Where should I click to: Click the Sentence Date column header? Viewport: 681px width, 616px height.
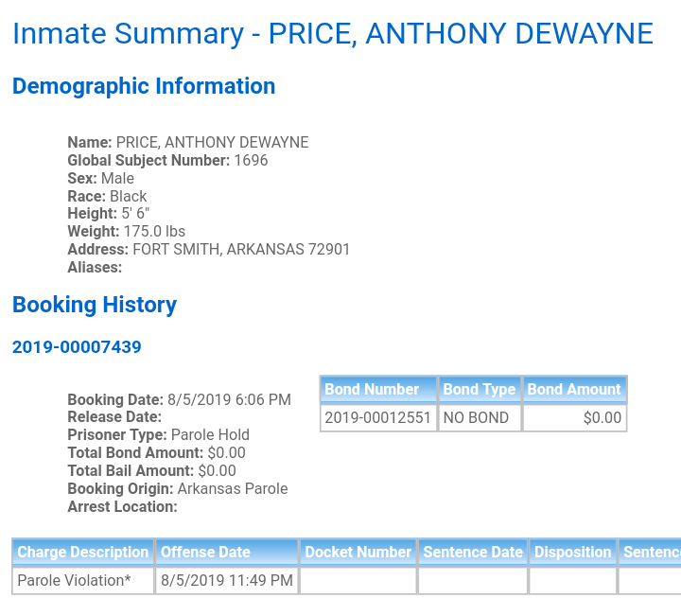coord(473,552)
